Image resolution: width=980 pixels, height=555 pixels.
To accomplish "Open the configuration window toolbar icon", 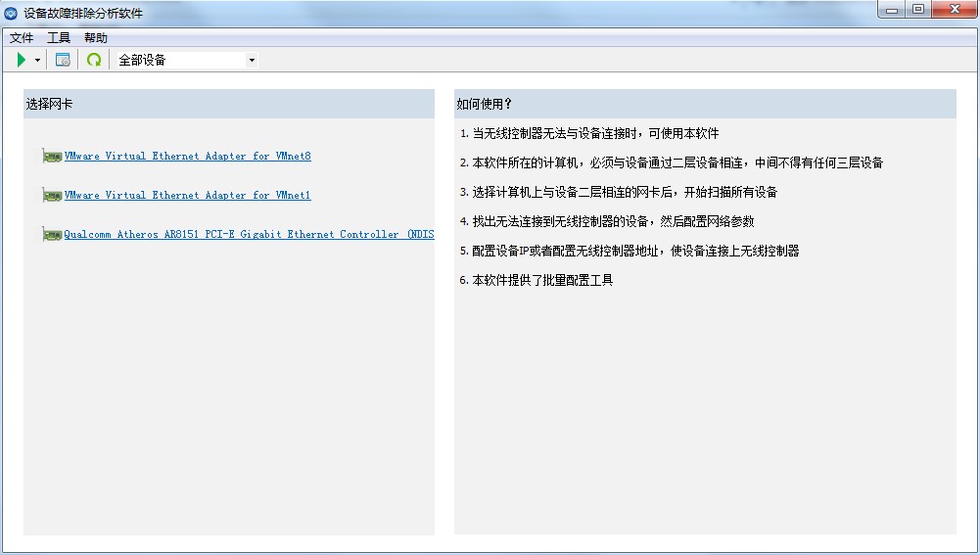I will 63,60.
